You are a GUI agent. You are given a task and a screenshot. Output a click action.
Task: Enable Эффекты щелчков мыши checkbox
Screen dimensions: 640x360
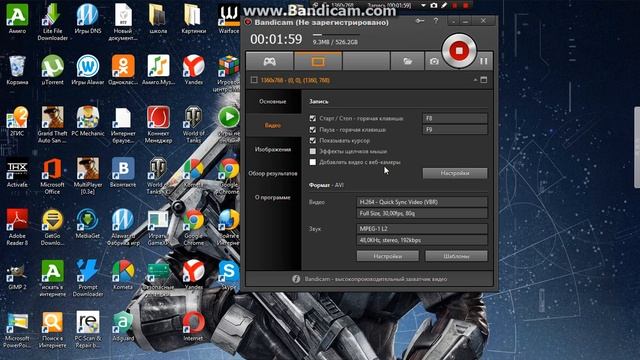(x=313, y=151)
